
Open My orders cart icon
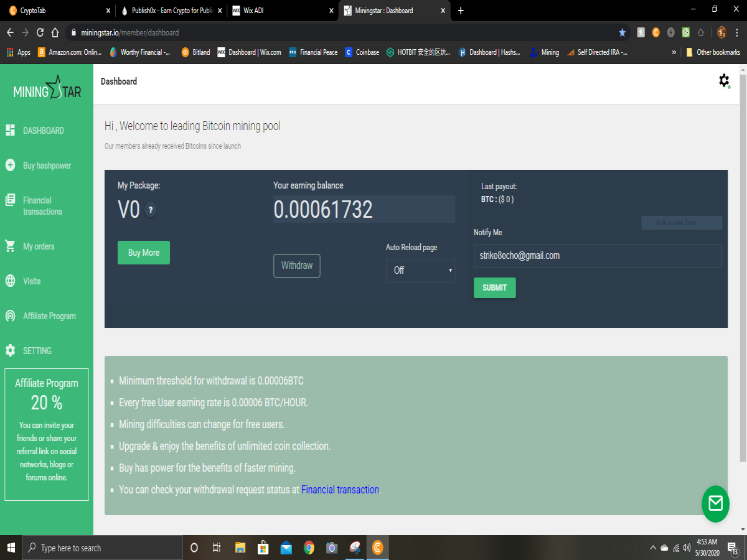coord(10,246)
